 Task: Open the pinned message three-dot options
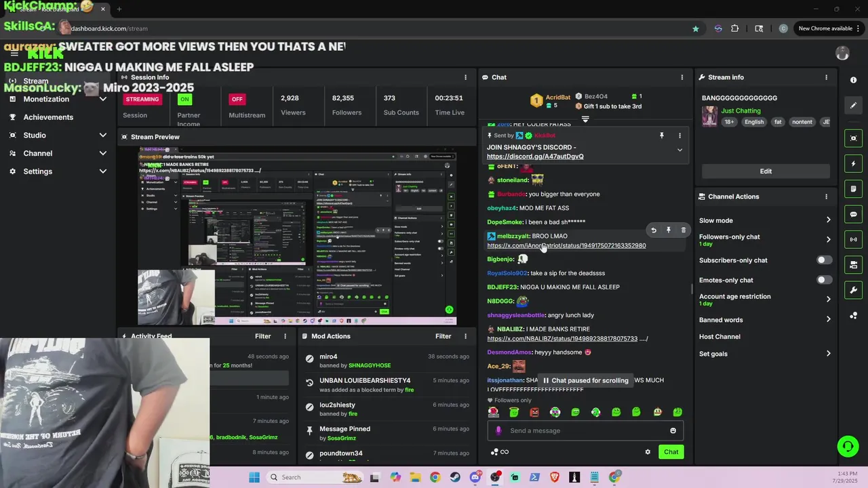[x=679, y=136]
